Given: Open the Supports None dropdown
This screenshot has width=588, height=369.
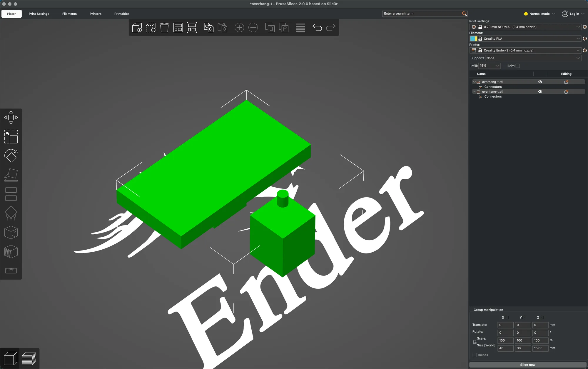Looking at the screenshot, I should pyautogui.click(x=533, y=58).
